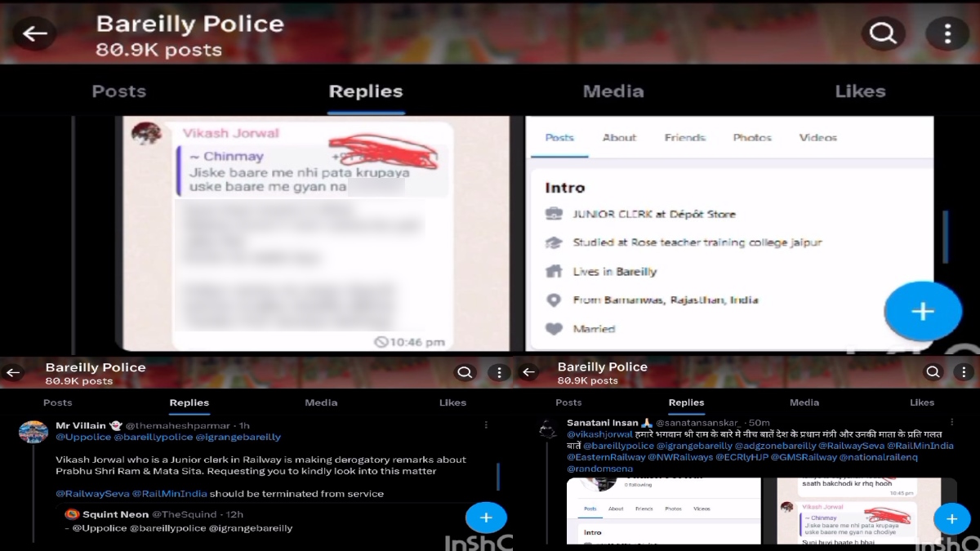Open Mr Villain's profile avatar
Image resolution: width=980 pixels, height=551 pixels.
[x=33, y=432]
